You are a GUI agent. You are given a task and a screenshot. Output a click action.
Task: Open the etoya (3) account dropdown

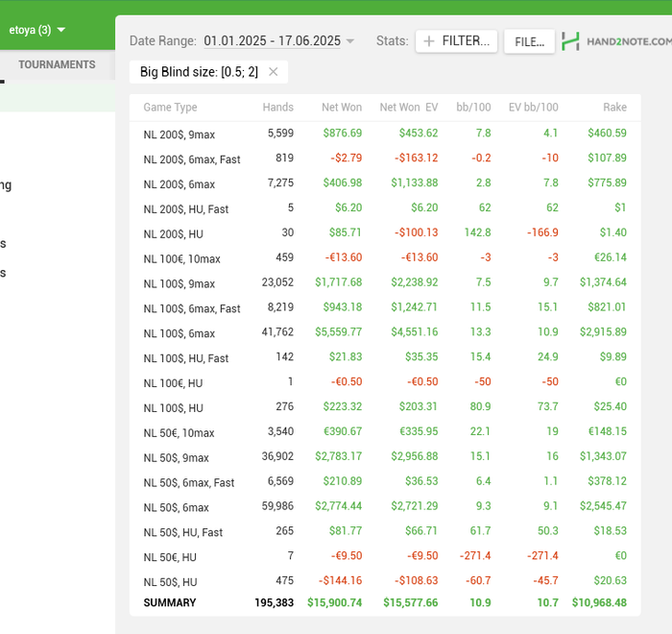[x=37, y=30]
